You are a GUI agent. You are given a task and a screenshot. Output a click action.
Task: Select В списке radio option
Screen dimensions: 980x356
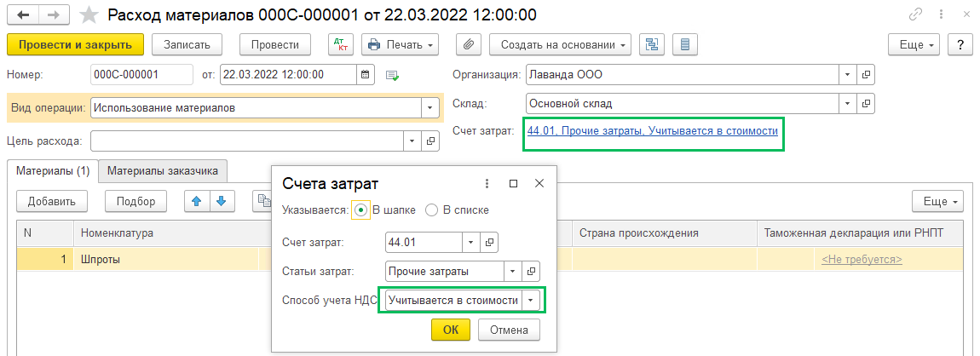431,210
